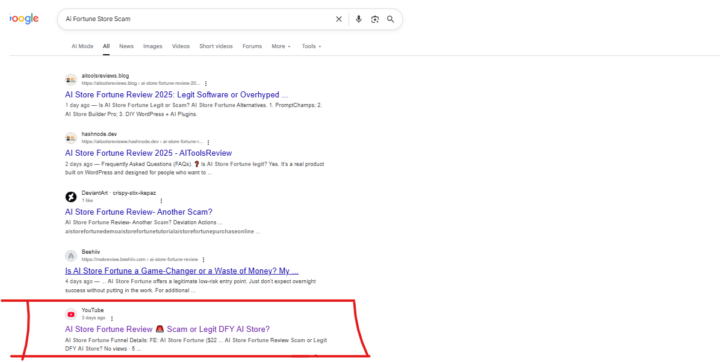Click snippet starting 'AI Store Fortune offers a legitimate'
720x362 pixels.
[173, 281]
